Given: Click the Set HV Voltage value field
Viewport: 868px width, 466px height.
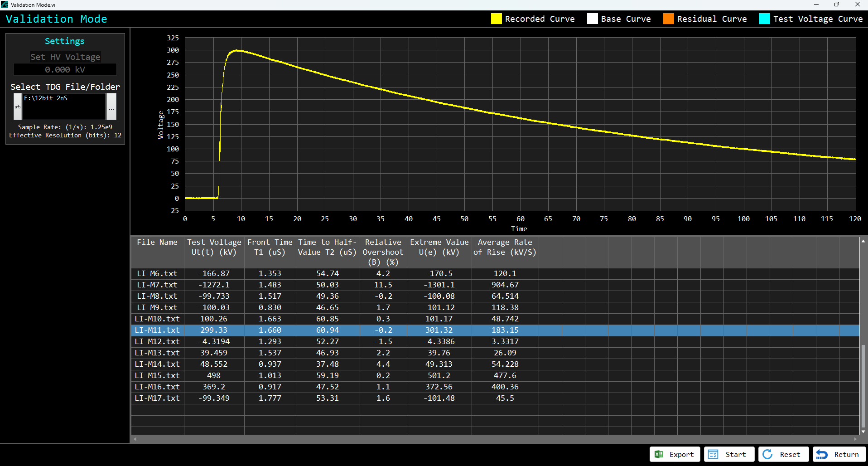Looking at the screenshot, I should pos(65,69).
